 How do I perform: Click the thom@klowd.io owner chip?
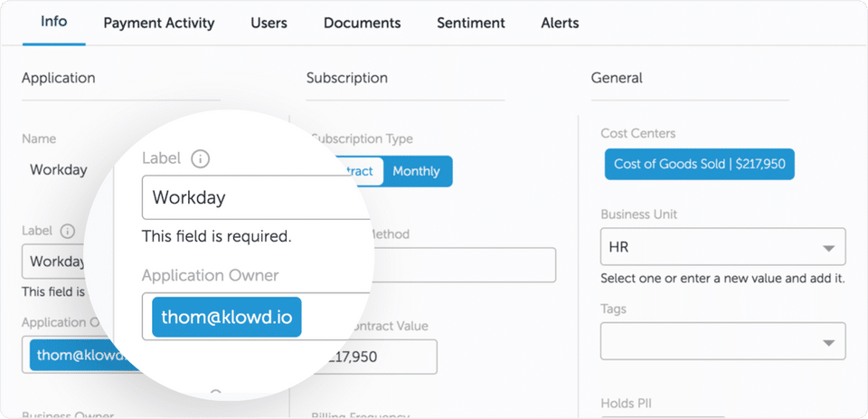click(227, 318)
